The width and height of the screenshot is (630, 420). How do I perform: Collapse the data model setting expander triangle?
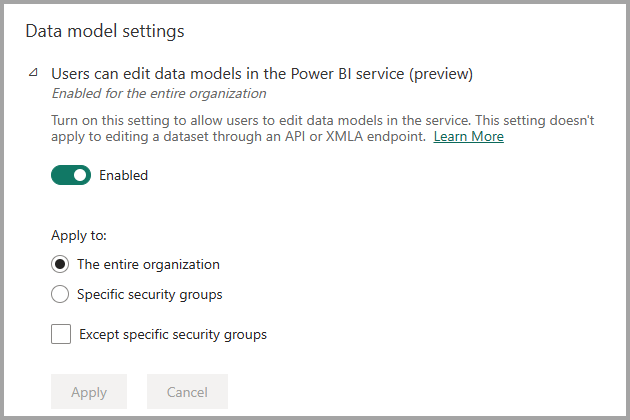pos(33,73)
